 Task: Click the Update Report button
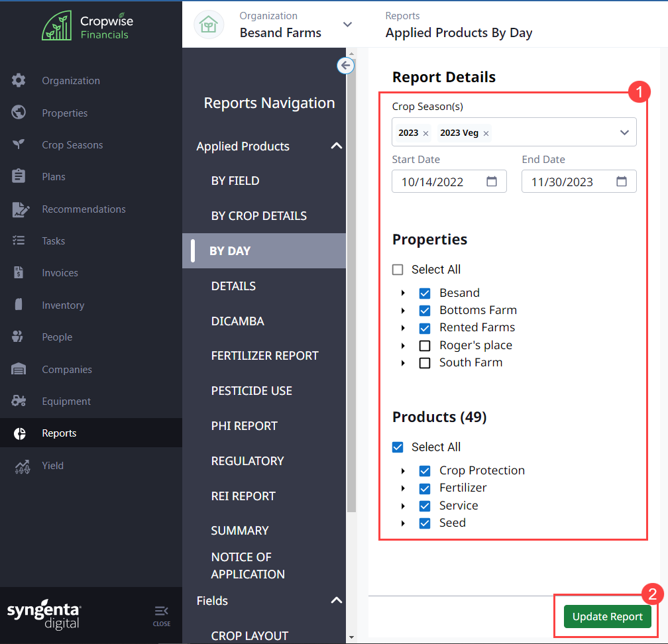click(607, 617)
